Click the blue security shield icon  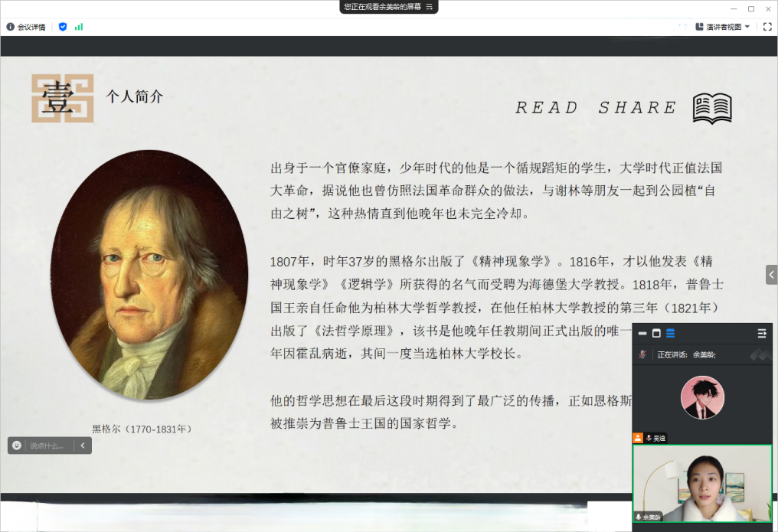[63, 27]
